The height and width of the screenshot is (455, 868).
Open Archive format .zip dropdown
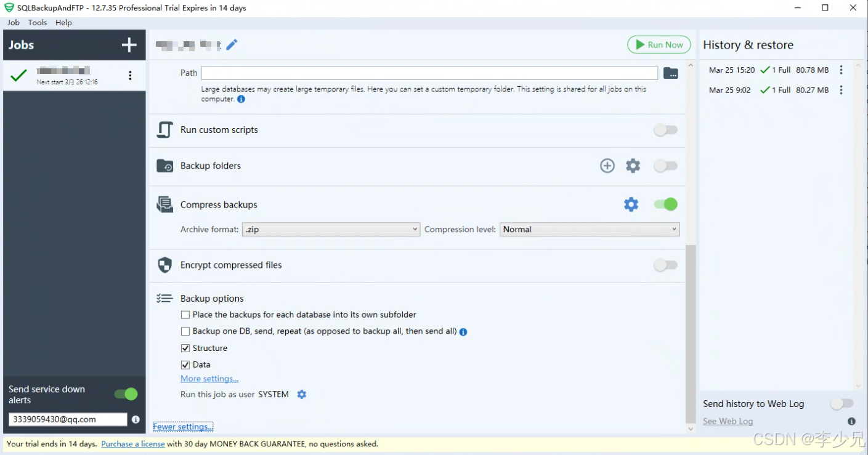point(331,230)
